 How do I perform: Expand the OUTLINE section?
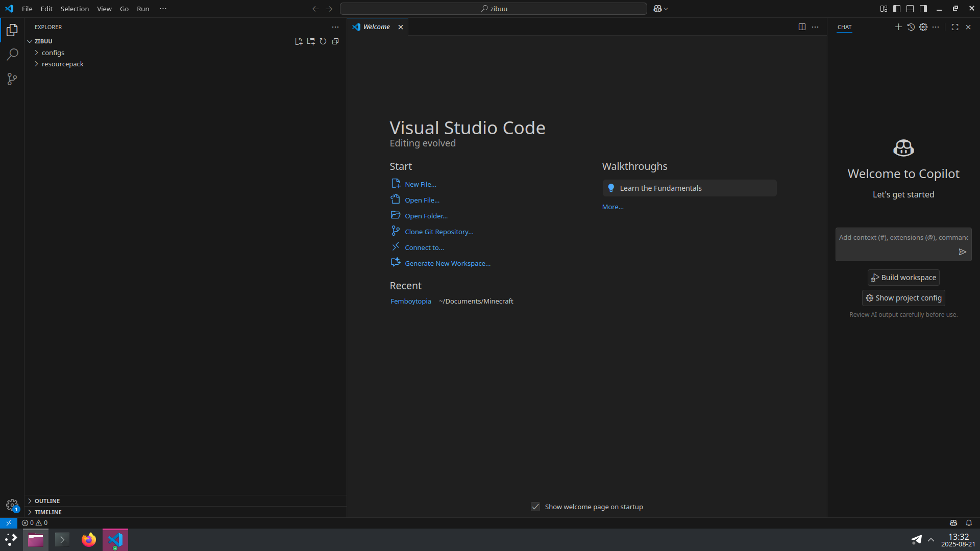(x=47, y=501)
